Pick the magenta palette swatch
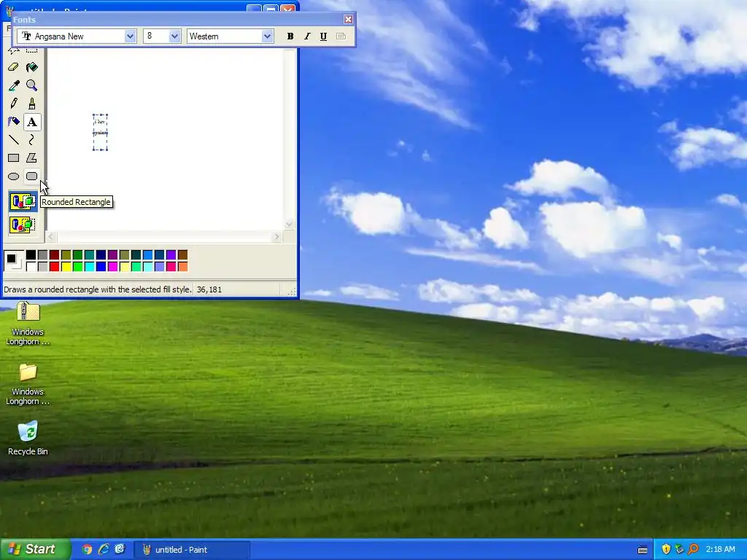This screenshot has height=560, width=747. [112, 267]
